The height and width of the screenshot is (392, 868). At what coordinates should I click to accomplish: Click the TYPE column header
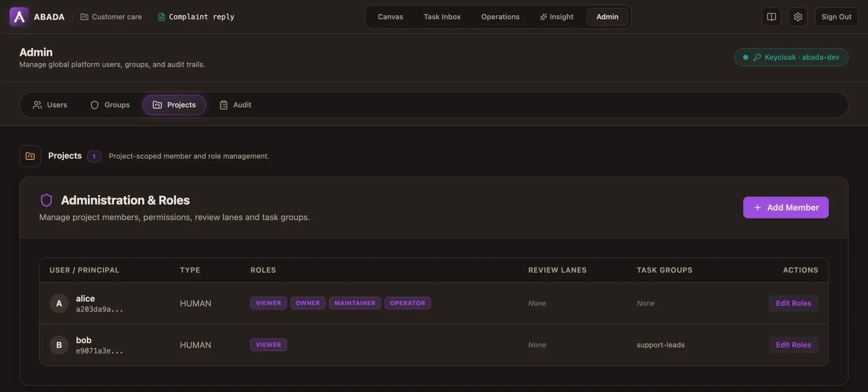point(190,270)
